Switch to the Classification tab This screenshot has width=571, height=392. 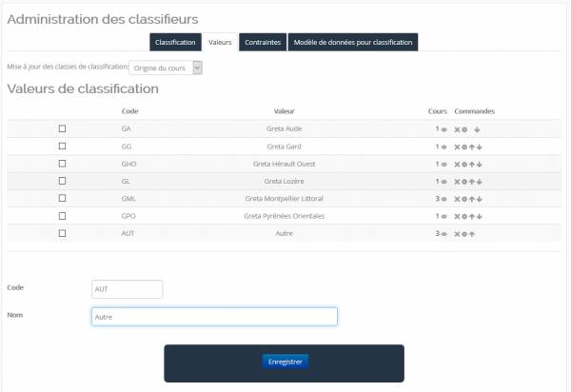[x=175, y=43]
